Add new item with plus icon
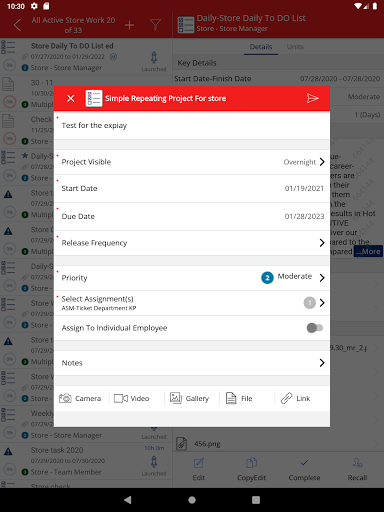384x512 pixels. (x=129, y=25)
